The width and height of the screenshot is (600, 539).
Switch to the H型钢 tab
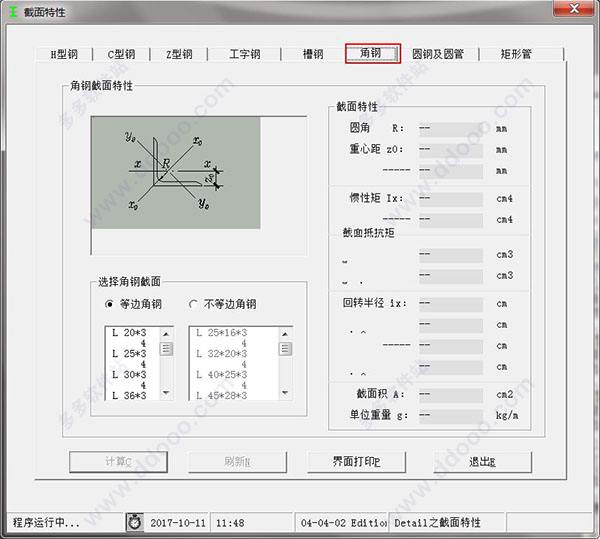[x=64, y=54]
